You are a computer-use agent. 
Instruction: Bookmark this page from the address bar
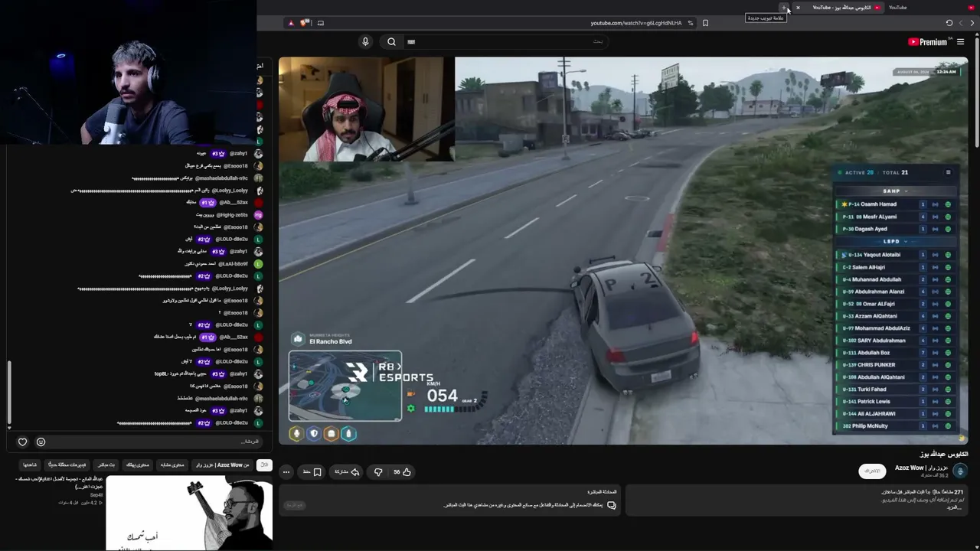705,23
